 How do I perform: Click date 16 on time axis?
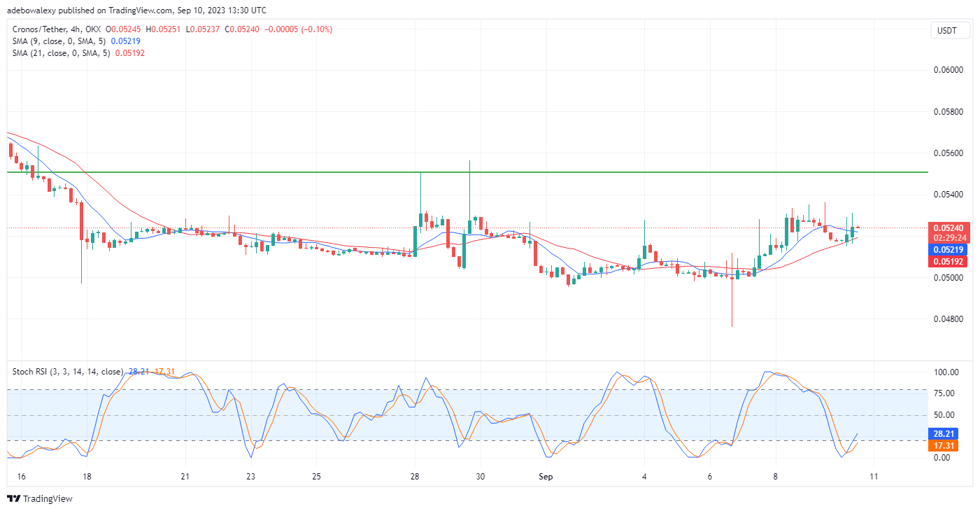(x=21, y=477)
